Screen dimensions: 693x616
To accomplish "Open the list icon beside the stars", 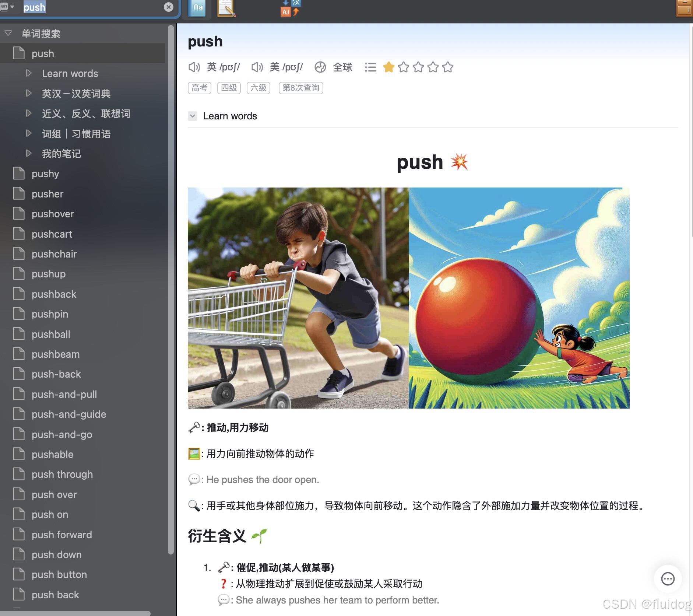I will point(370,67).
